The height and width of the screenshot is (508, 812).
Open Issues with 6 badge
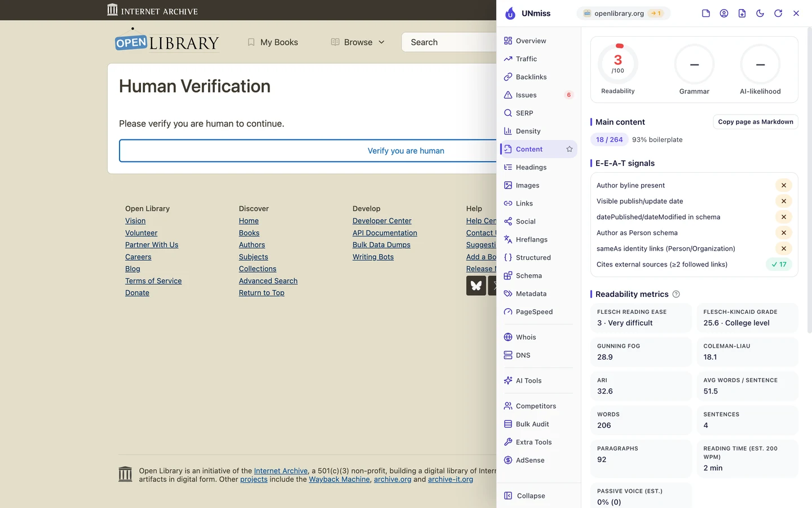[539, 95]
